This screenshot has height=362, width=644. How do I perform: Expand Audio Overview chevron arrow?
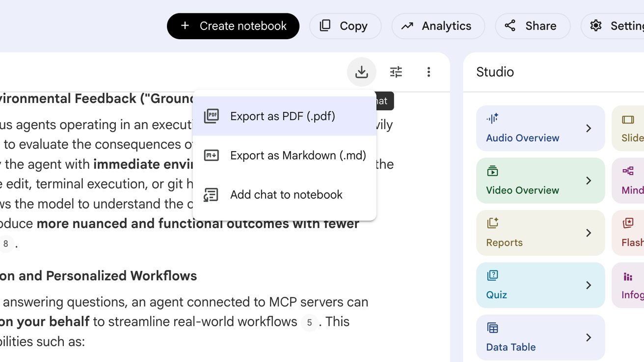click(x=589, y=128)
